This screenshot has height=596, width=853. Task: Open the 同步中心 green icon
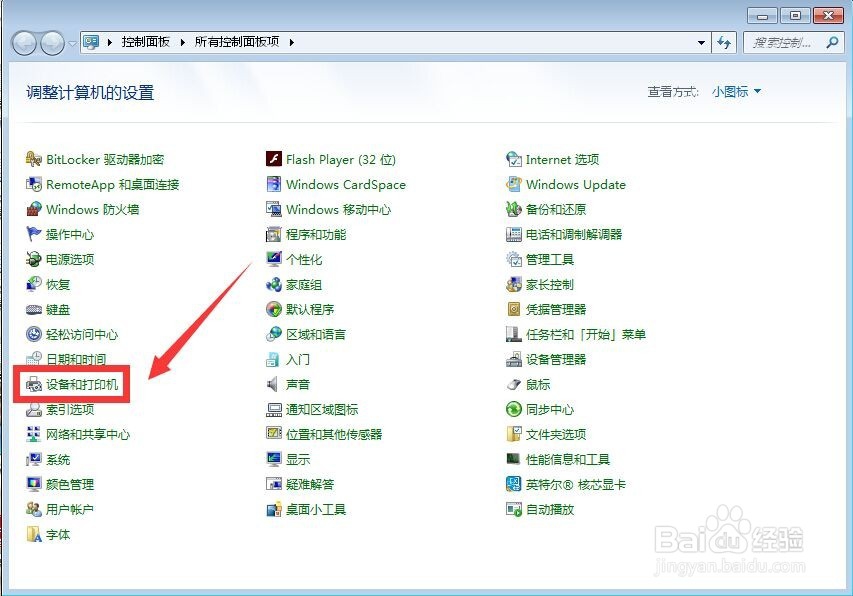pos(514,409)
